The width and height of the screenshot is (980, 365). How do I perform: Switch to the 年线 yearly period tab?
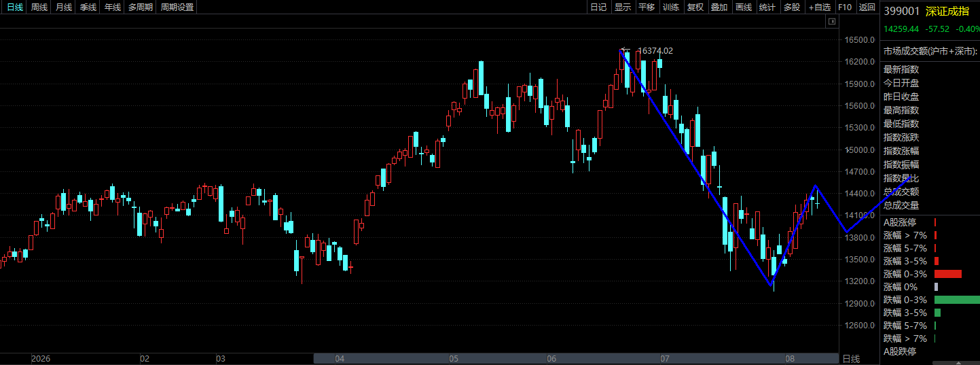coord(113,7)
